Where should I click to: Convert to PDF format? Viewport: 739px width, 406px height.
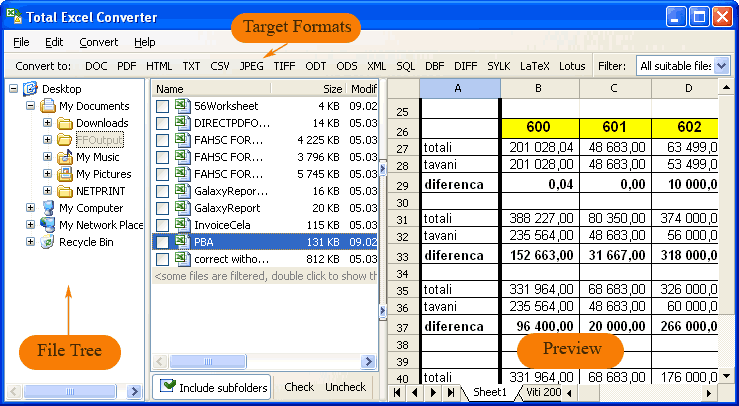[x=127, y=66]
